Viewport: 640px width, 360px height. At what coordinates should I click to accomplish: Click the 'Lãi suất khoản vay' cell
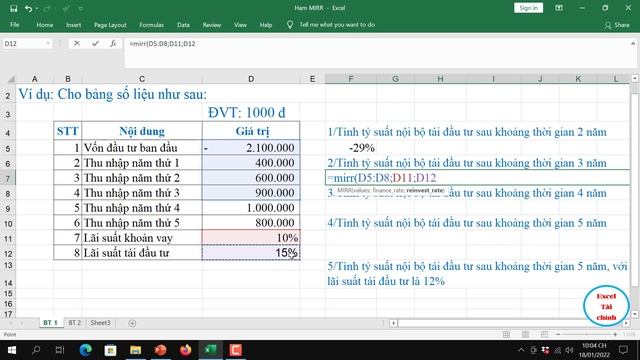tap(142, 238)
